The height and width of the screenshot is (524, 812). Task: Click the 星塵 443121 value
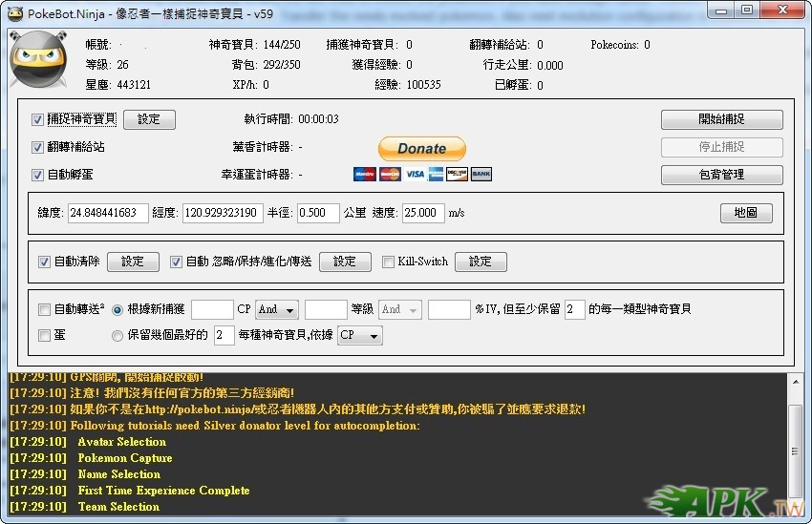[134, 85]
